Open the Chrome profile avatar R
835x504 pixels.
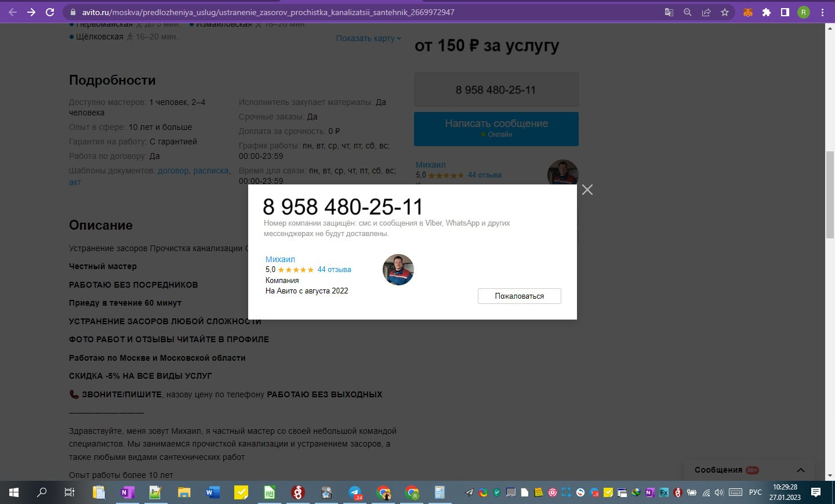(x=804, y=12)
